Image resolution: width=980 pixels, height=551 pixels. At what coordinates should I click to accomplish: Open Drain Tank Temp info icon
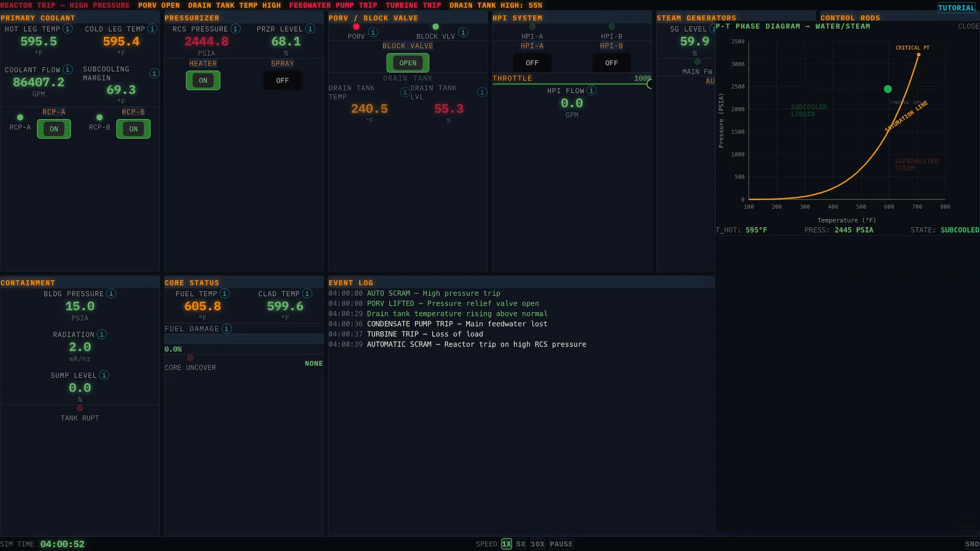(x=405, y=92)
